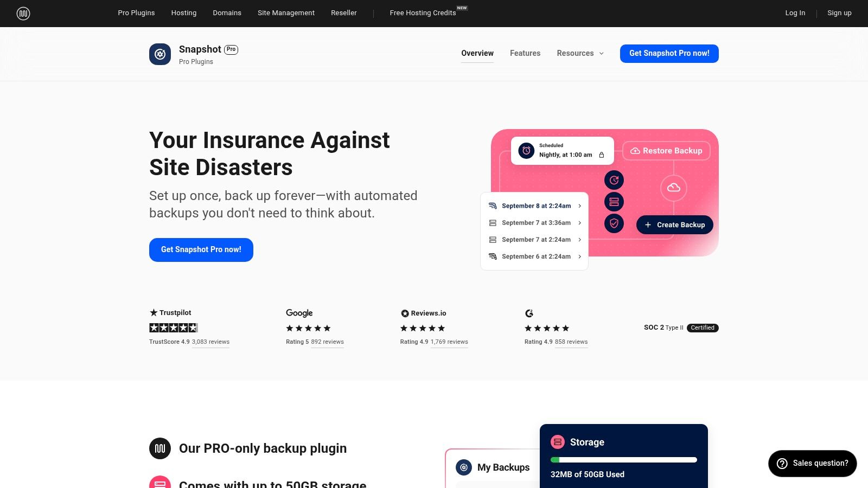Click the circular cloud icon in illustration
868x488 pixels.
(x=674, y=188)
